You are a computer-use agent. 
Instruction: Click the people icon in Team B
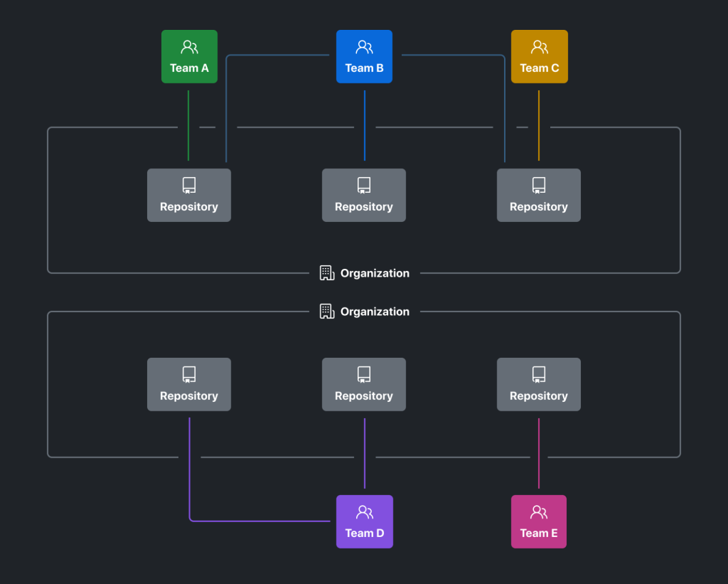pyautogui.click(x=364, y=48)
